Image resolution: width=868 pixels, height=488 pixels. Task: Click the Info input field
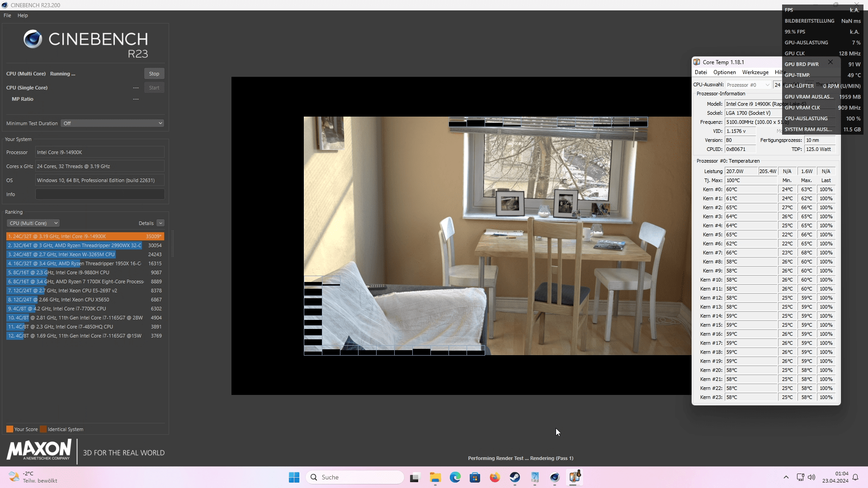pyautogui.click(x=100, y=194)
